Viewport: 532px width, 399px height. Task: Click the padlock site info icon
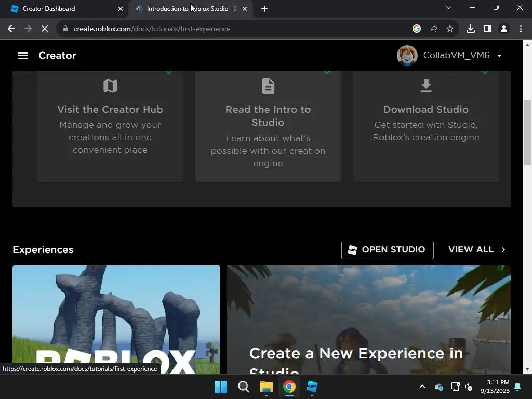point(65,29)
